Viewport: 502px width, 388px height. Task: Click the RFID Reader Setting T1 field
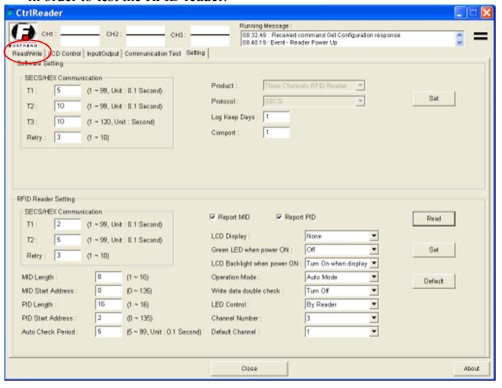(68, 224)
